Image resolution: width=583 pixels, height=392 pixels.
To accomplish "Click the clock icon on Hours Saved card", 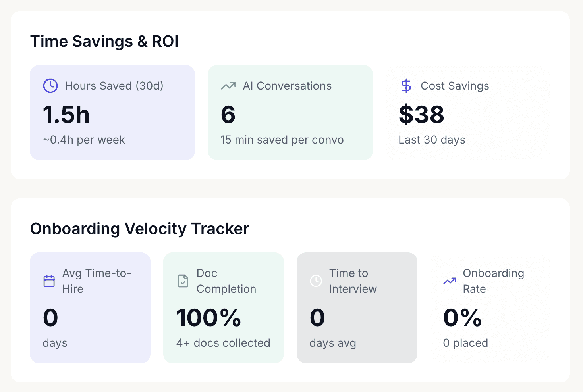I will pyautogui.click(x=50, y=86).
